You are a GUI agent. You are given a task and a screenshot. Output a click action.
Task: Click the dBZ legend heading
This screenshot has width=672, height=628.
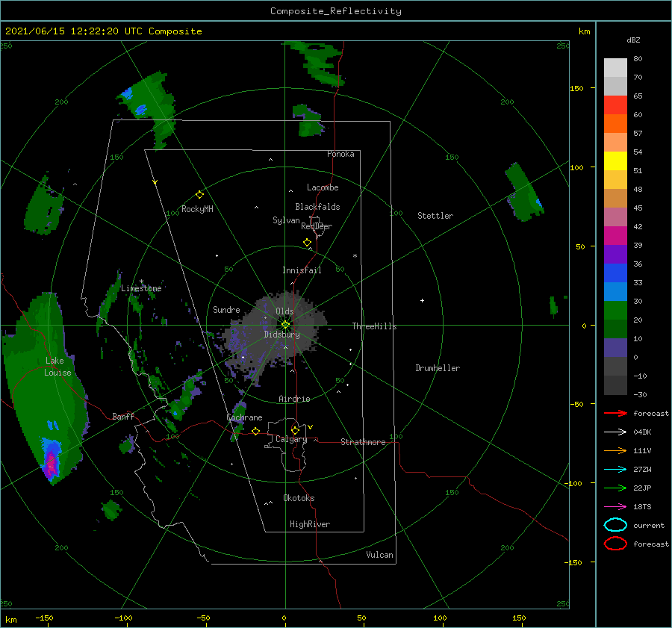coord(633,40)
